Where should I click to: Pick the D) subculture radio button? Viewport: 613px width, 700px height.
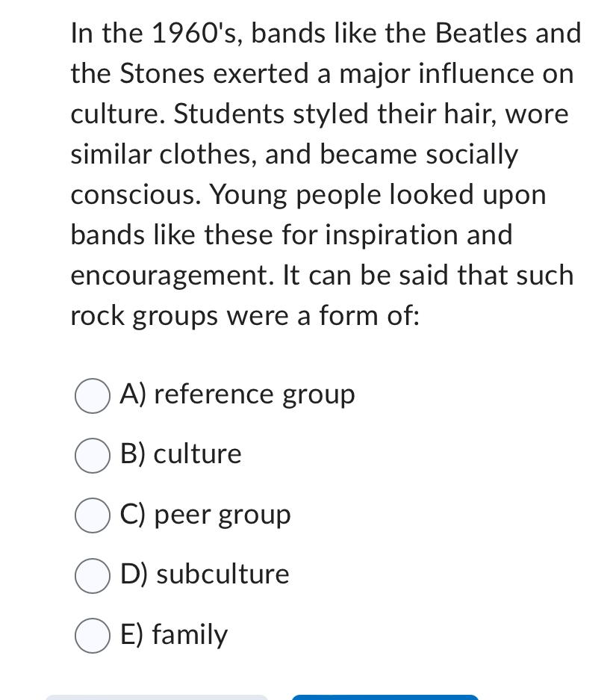pos(93,575)
